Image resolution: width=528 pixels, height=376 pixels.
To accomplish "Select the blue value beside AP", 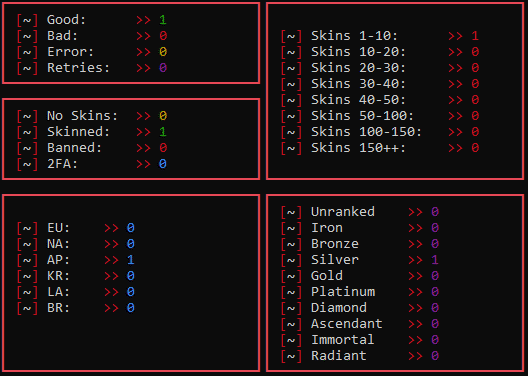I will click(131, 260).
